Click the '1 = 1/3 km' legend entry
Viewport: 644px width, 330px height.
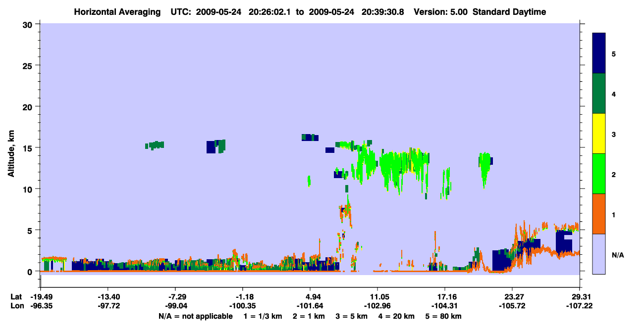264,316
